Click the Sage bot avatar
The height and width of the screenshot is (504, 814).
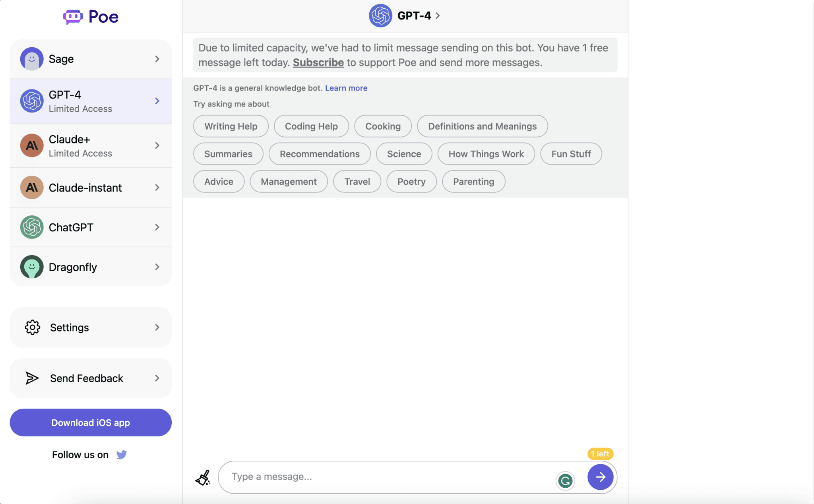[32, 59]
